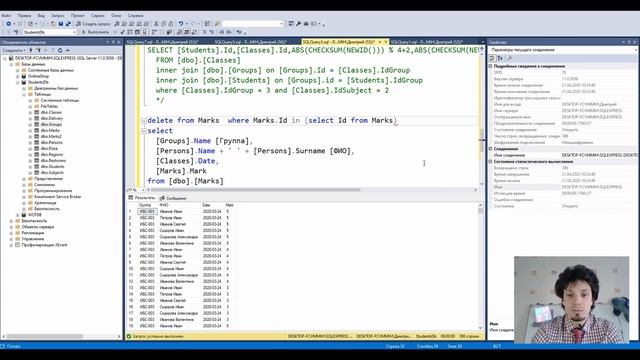
Task: Click the Cut scissors icon
Action: click(156, 24)
